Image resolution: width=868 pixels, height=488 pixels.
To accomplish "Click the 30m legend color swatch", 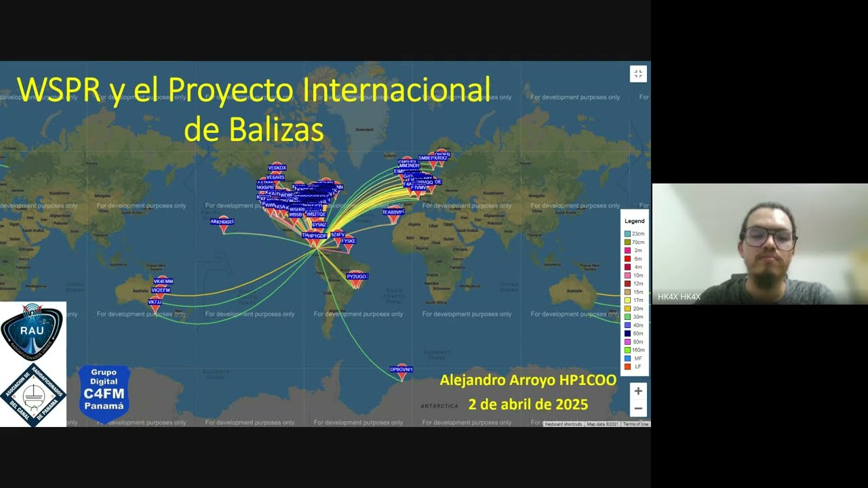I will tap(628, 317).
